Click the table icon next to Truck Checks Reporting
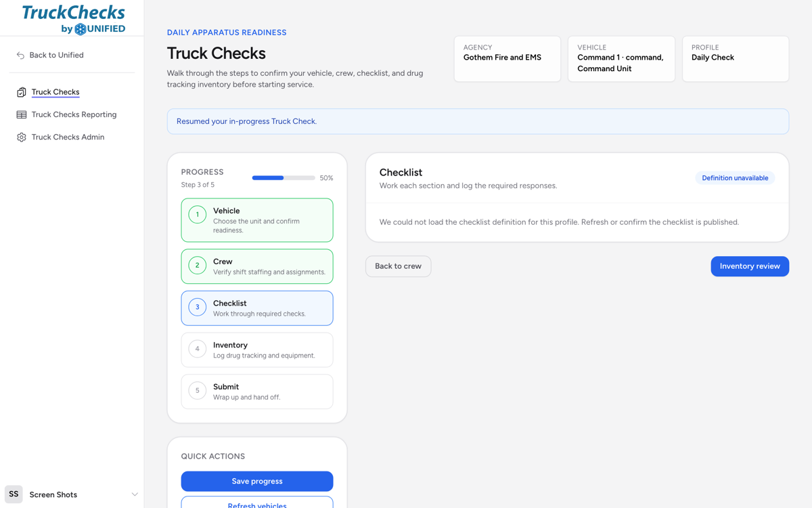Viewport: 812px width, 508px height. (x=22, y=114)
